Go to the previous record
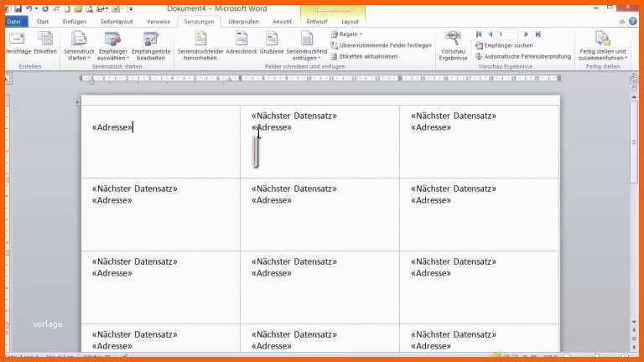644x362 pixels. pos(490,34)
